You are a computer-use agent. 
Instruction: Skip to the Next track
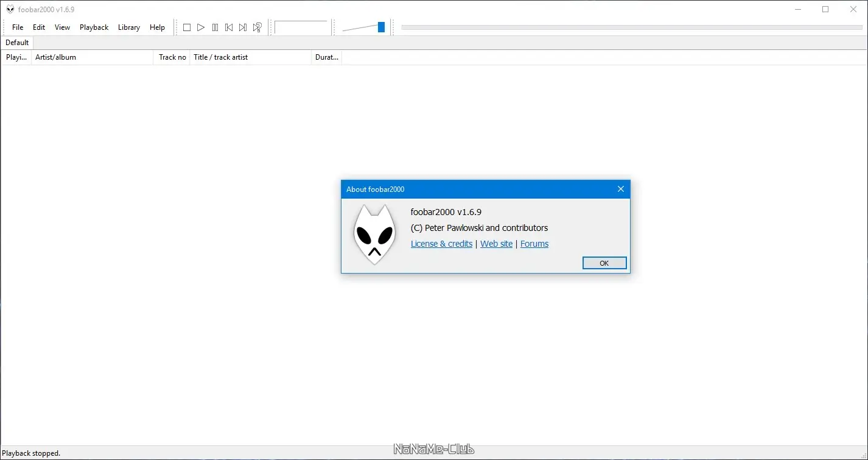point(243,27)
